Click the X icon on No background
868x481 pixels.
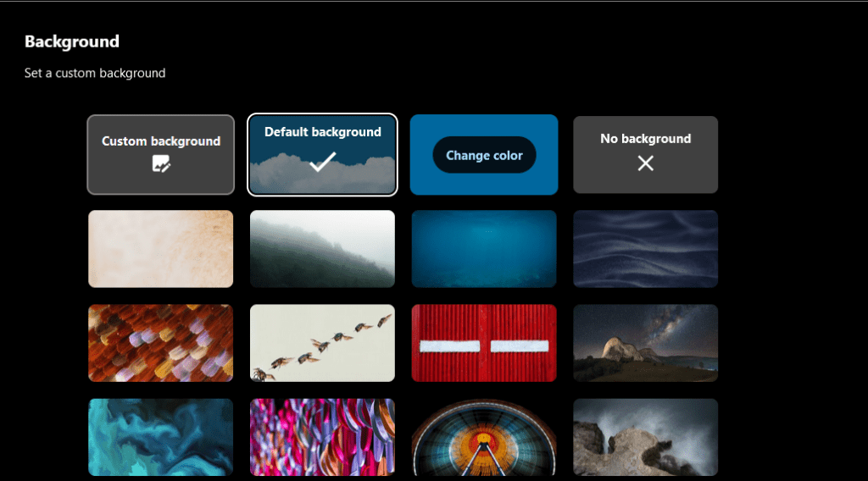[x=645, y=163]
